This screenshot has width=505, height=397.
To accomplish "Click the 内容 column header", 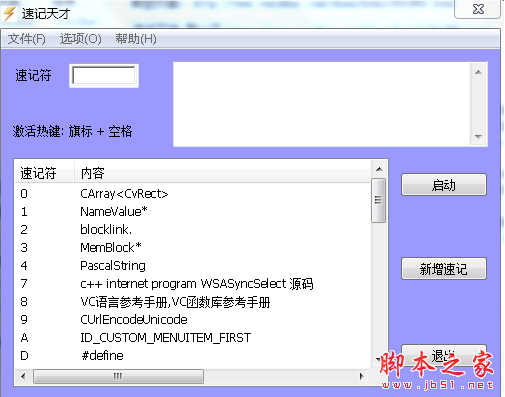I will click(x=223, y=173).
